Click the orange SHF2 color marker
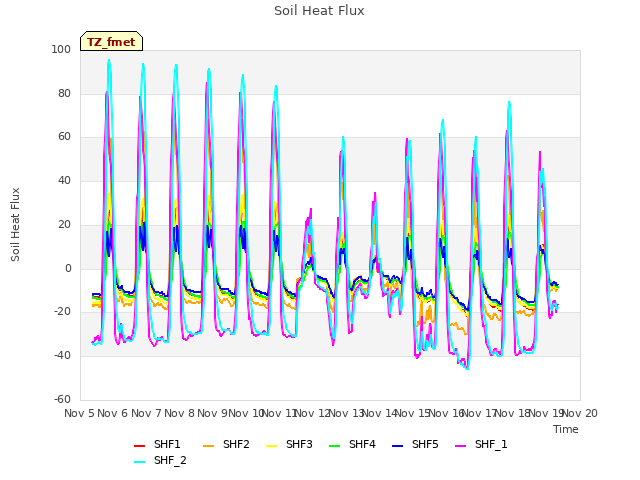 click(x=209, y=445)
